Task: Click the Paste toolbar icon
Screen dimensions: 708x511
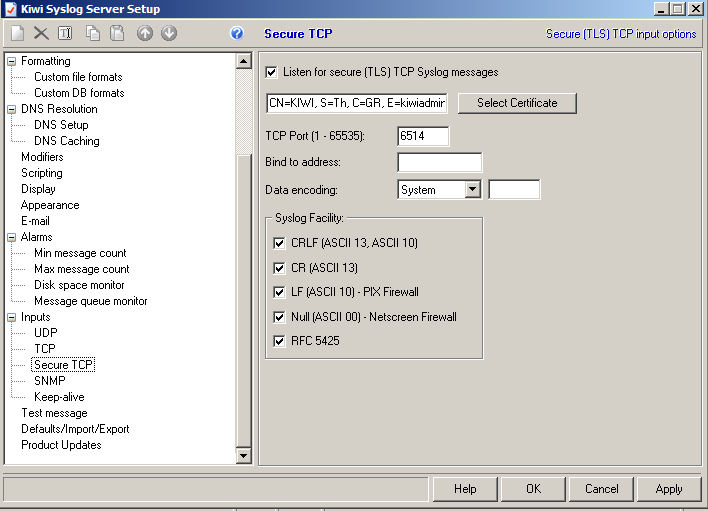Action: coord(117,33)
